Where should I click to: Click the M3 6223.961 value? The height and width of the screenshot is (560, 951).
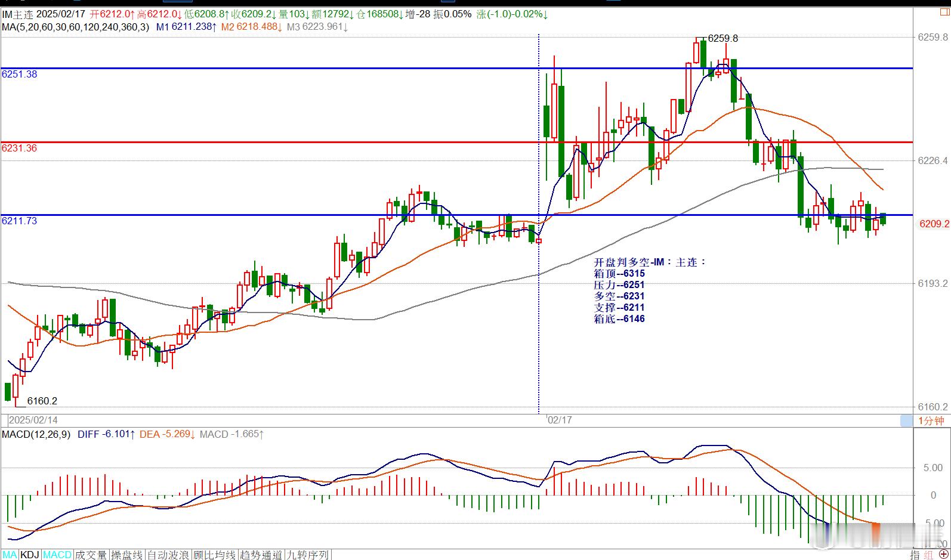click(317, 27)
